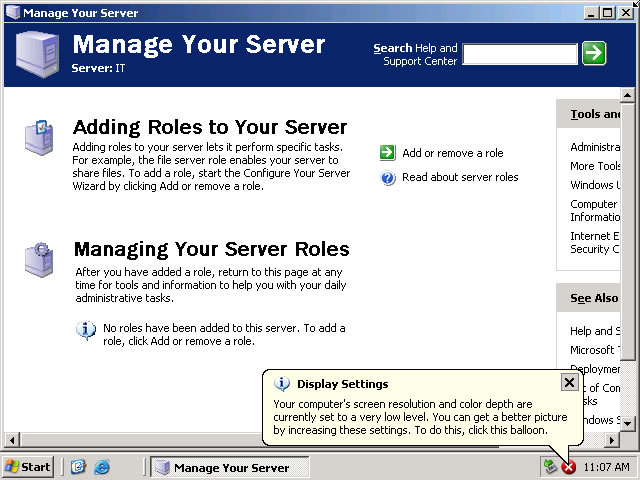Viewport: 640px width, 480px height.
Task: Click the server tower icon in the header banner
Action: point(38,54)
